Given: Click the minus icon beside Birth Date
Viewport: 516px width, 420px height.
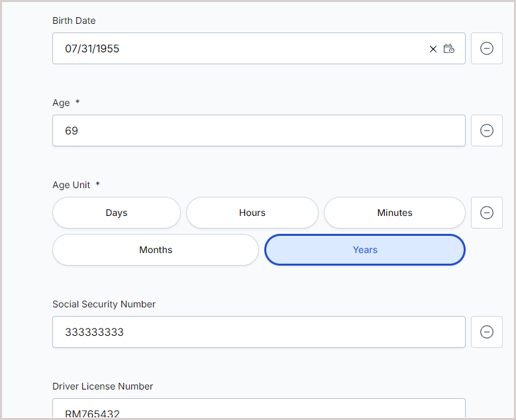Looking at the screenshot, I should coord(487,48).
